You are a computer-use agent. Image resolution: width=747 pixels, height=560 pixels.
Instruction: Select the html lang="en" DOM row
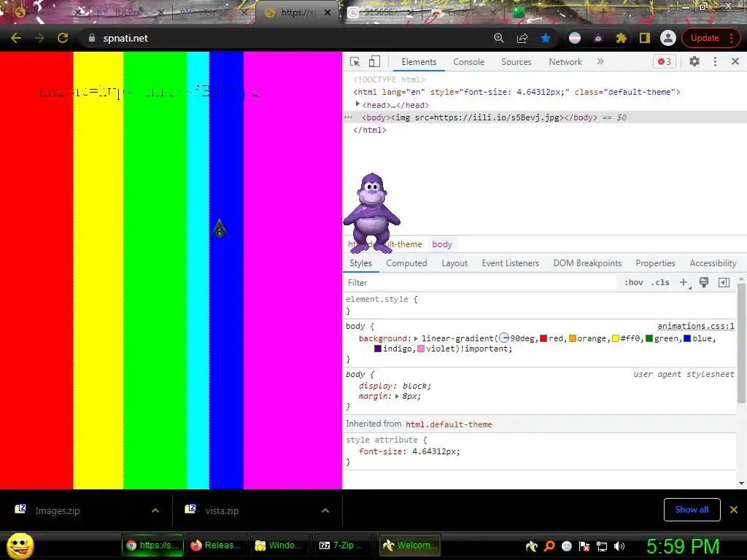516,92
